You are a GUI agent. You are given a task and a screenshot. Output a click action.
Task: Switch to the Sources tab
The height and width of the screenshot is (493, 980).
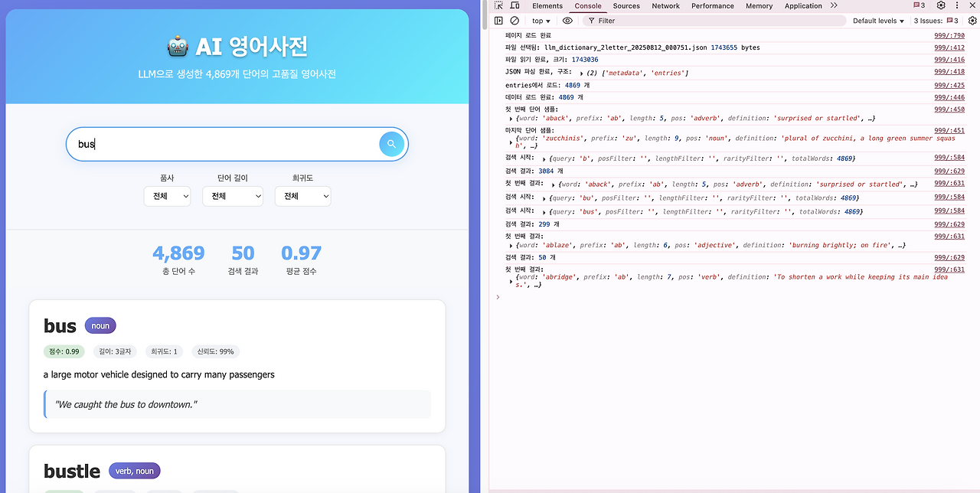626,5
